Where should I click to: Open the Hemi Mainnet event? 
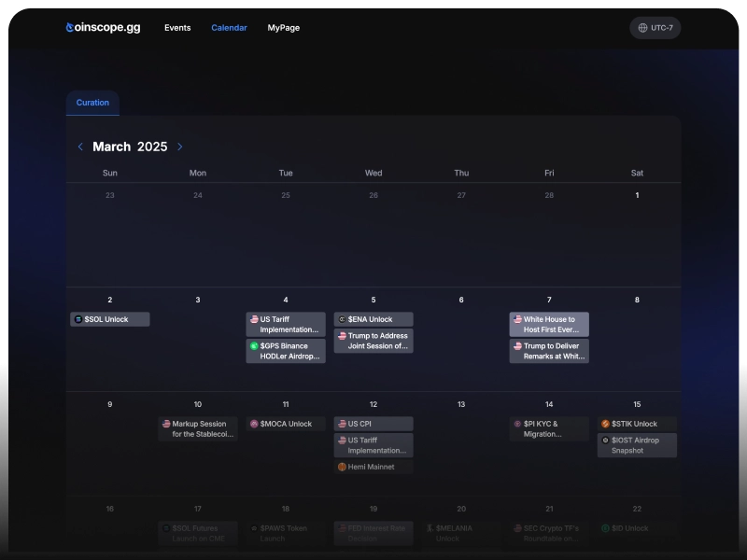click(373, 467)
